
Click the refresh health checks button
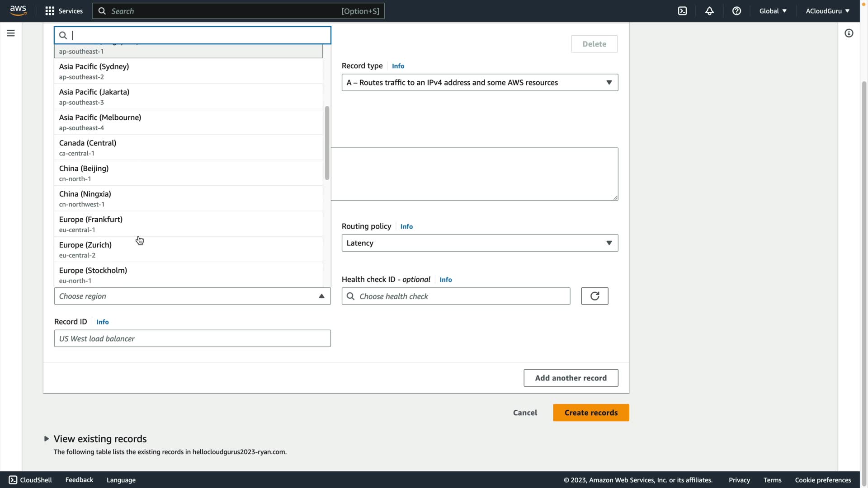coord(594,296)
